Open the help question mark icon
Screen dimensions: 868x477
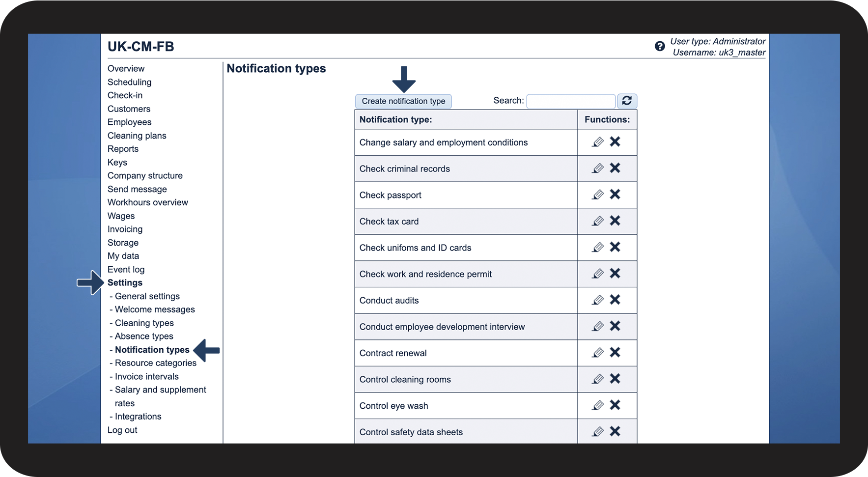[660, 46]
